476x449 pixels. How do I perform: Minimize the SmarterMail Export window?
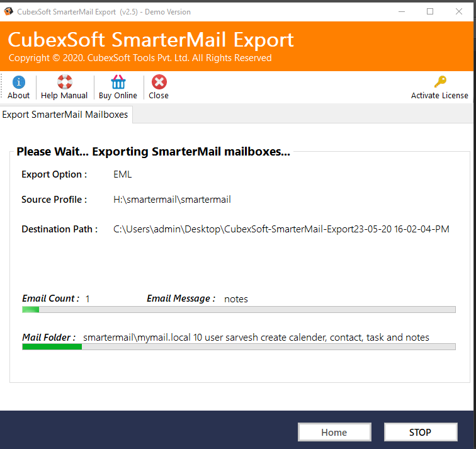pos(402,11)
